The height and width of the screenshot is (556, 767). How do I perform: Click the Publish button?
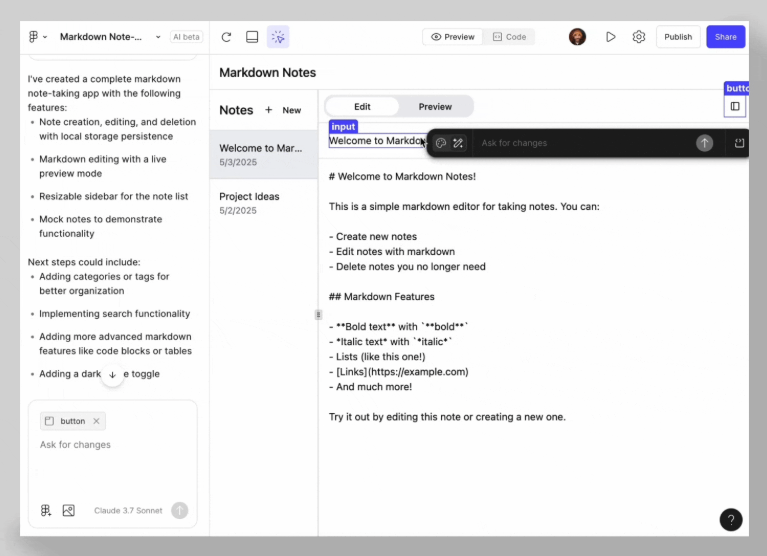click(678, 37)
